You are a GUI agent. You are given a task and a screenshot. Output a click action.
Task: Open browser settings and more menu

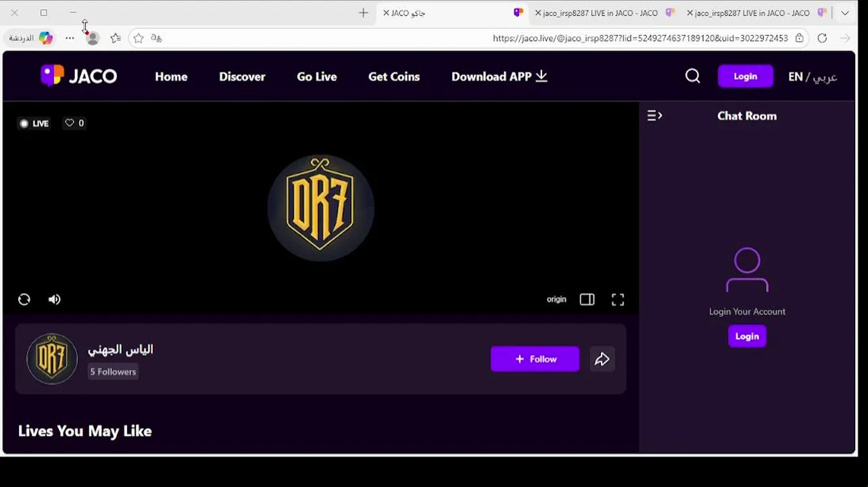(70, 38)
